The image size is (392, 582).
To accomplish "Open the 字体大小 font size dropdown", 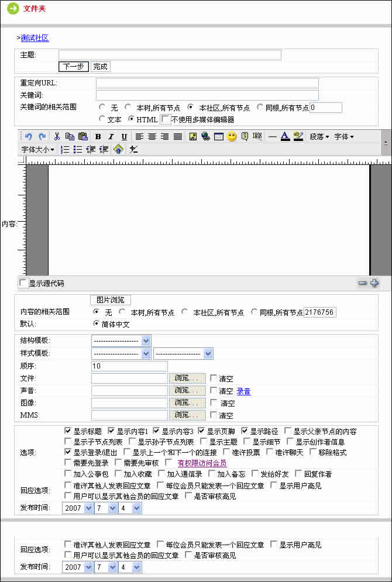I will pyautogui.click(x=38, y=149).
